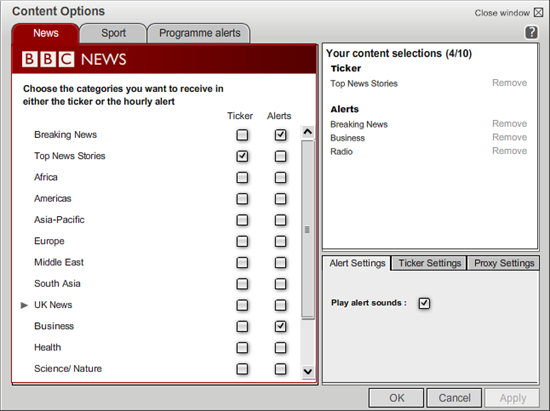The width and height of the screenshot is (550, 411).
Task: Check the Ticker box for Africa
Action: (242, 177)
